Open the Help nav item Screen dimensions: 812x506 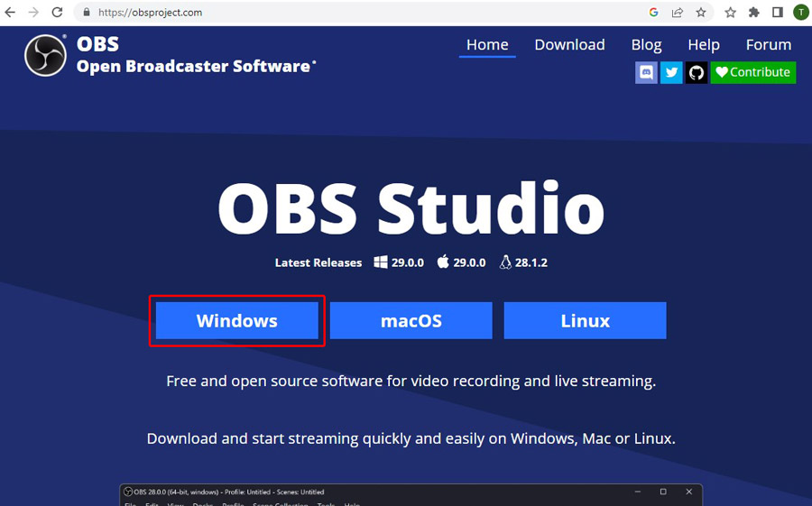tap(704, 45)
